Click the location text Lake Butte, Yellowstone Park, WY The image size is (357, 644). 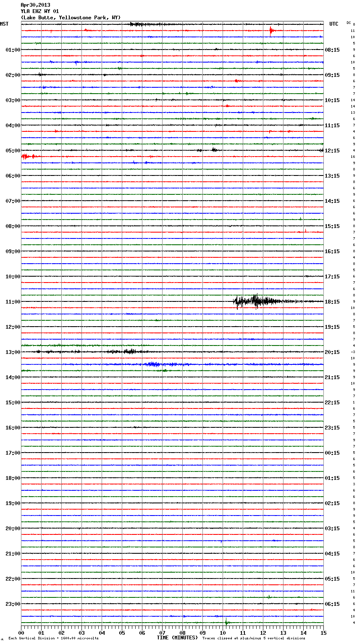[71, 18]
